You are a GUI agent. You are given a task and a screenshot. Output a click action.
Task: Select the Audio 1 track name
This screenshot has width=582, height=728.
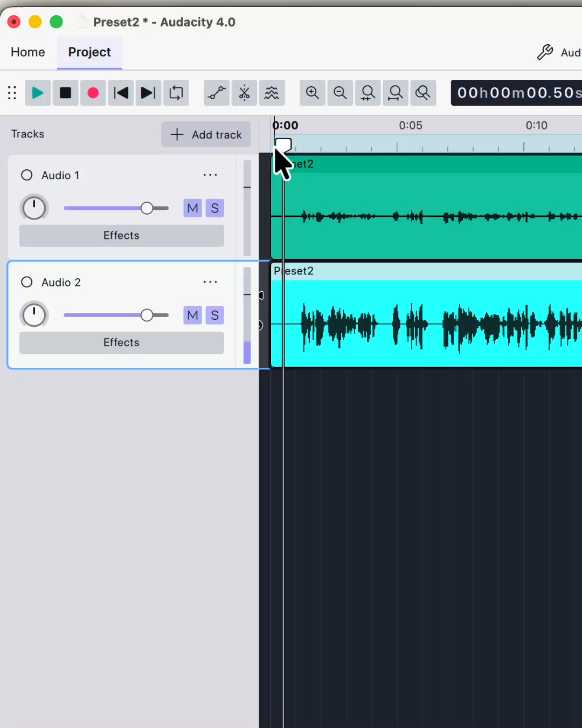pyautogui.click(x=60, y=175)
